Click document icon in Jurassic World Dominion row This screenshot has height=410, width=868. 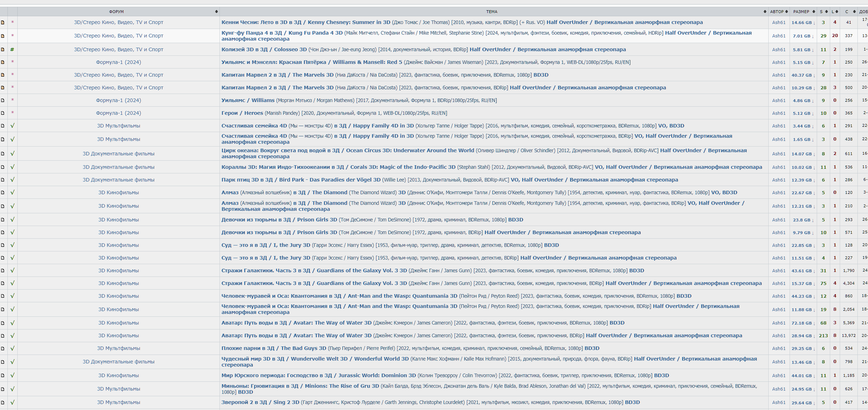coord(2,375)
